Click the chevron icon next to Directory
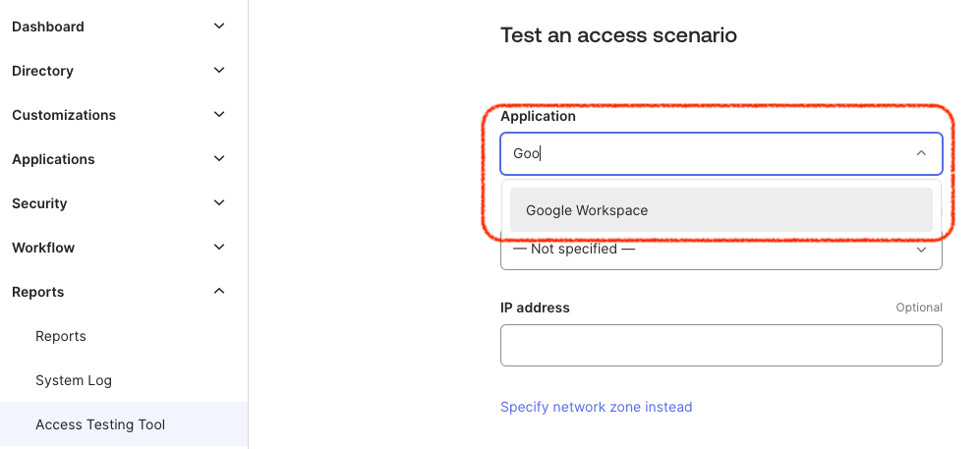980x449 pixels. tap(219, 71)
